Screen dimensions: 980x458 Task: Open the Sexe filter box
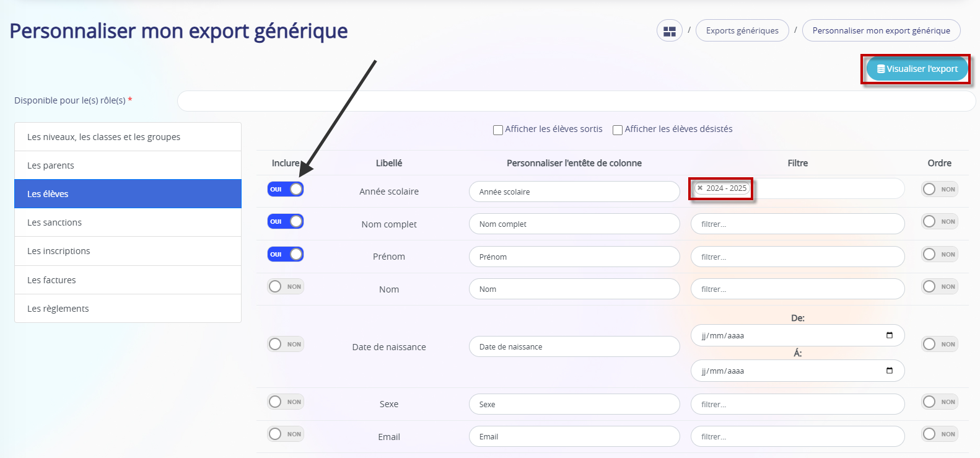point(797,404)
